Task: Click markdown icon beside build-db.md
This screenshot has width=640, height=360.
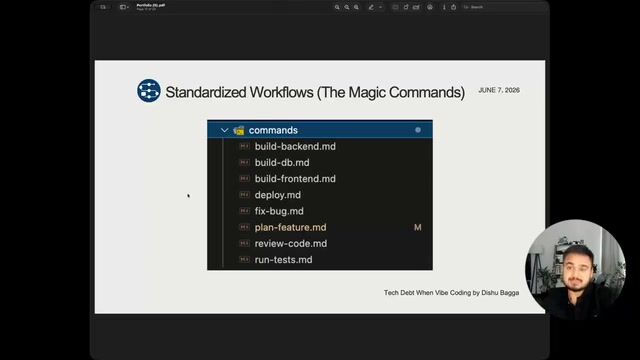Action: (244, 162)
